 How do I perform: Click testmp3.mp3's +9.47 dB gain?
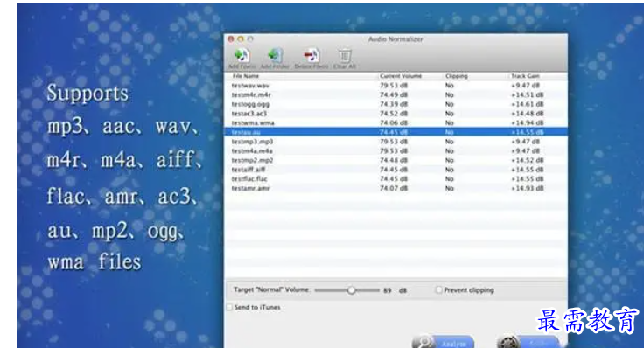pyautogui.click(x=525, y=142)
